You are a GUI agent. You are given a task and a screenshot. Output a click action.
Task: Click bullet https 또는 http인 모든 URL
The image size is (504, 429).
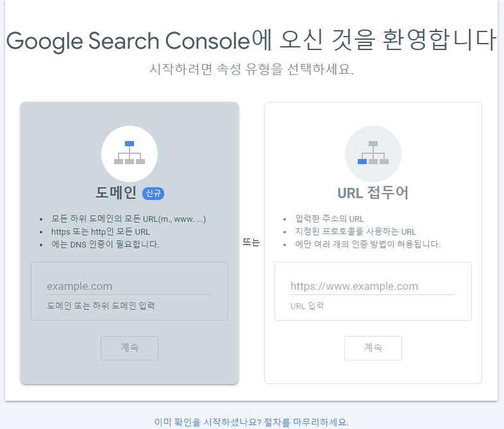tap(101, 231)
